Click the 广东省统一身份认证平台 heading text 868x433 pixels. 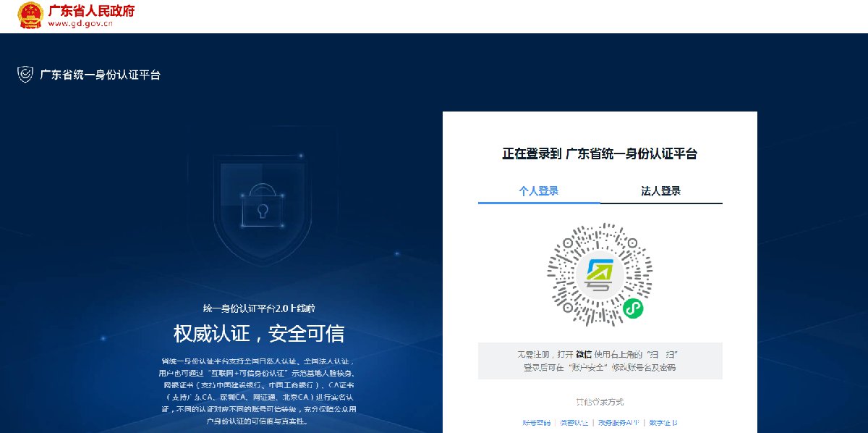click(x=100, y=75)
